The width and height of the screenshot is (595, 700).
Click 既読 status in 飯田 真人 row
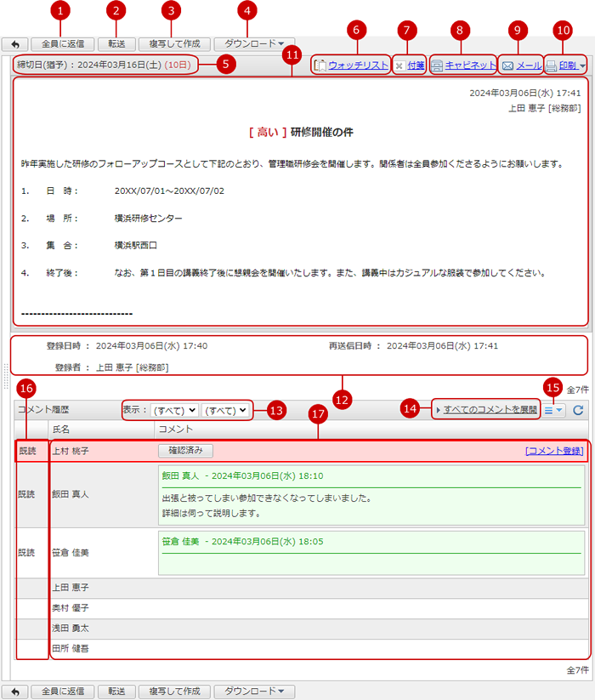point(26,494)
